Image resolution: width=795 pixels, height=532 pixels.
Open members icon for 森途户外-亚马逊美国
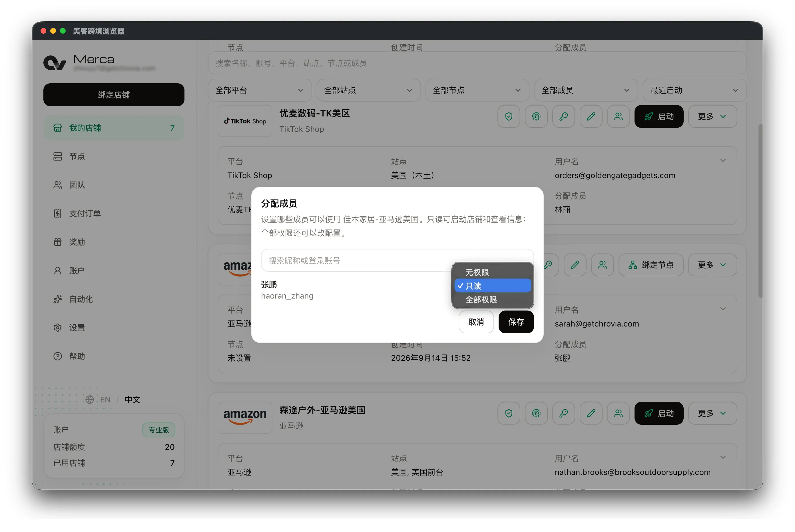pyautogui.click(x=619, y=413)
